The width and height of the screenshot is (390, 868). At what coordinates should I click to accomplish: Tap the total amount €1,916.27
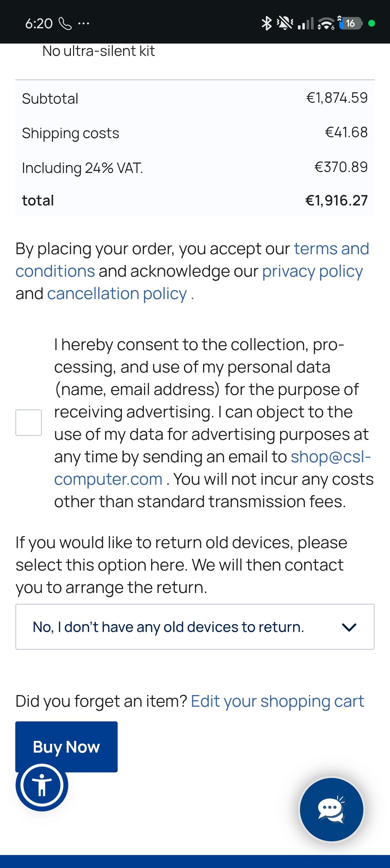click(x=336, y=200)
